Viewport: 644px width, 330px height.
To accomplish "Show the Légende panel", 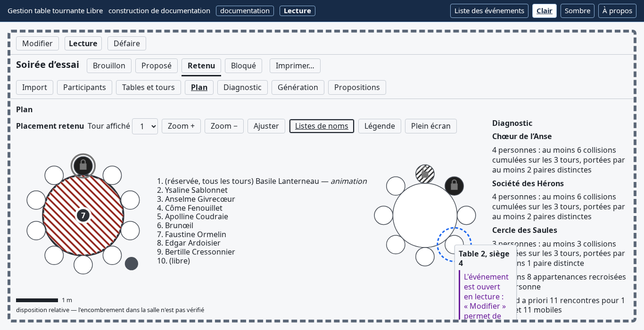I will pyautogui.click(x=380, y=126).
